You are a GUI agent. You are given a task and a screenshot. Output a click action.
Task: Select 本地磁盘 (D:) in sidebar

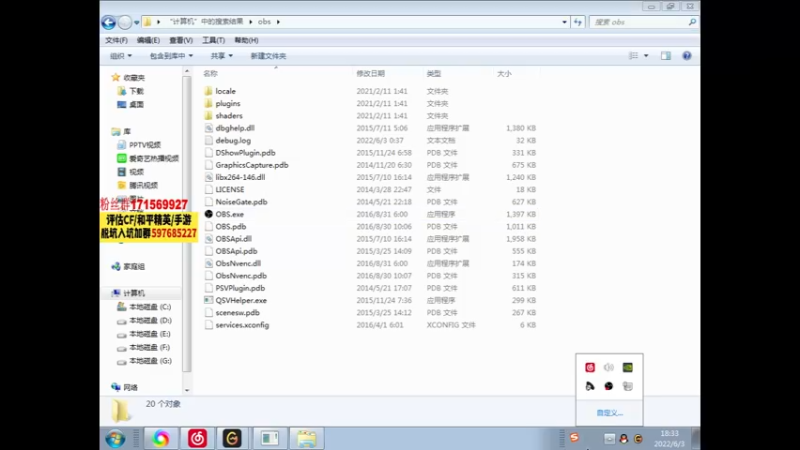point(150,320)
